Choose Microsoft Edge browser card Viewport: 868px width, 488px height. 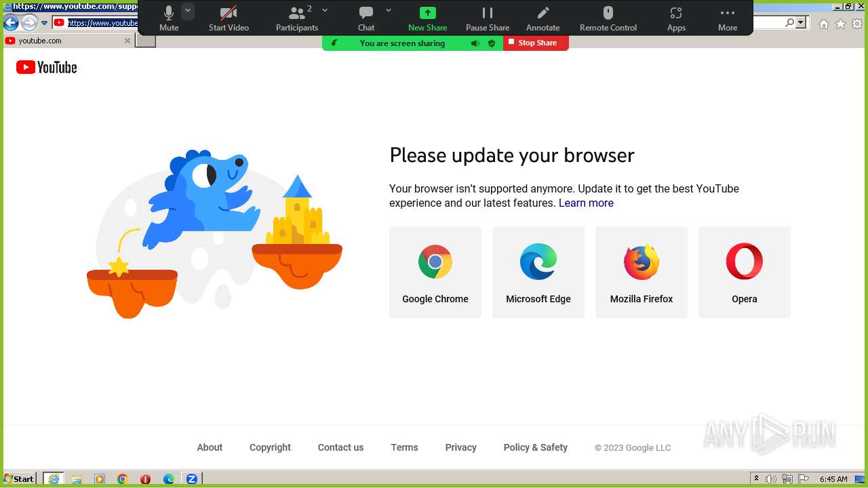pyautogui.click(x=538, y=272)
